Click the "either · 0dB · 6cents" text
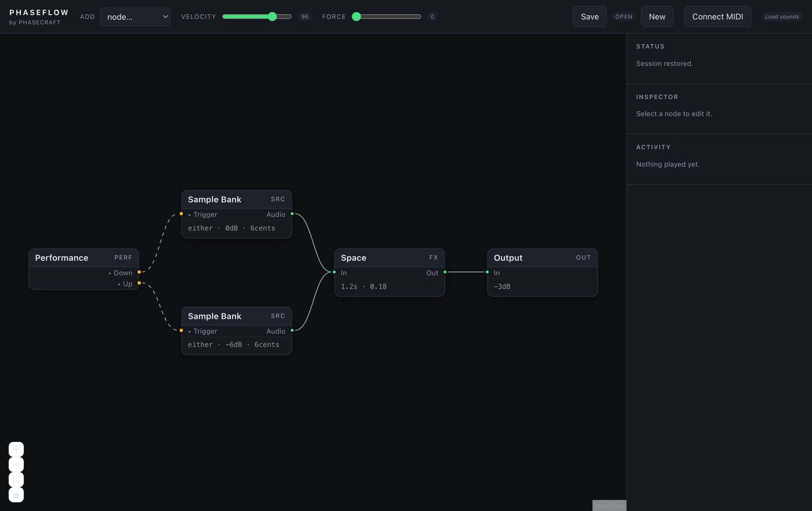This screenshot has width=812, height=511. [231, 228]
